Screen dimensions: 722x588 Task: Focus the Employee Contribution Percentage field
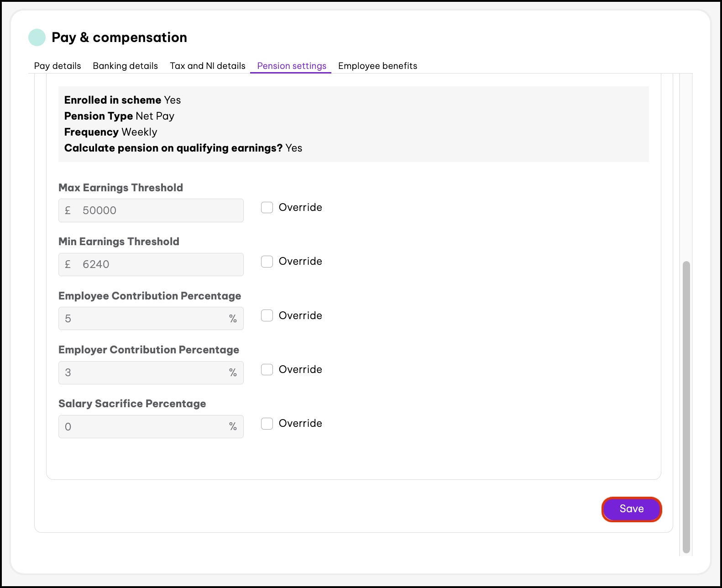146,319
